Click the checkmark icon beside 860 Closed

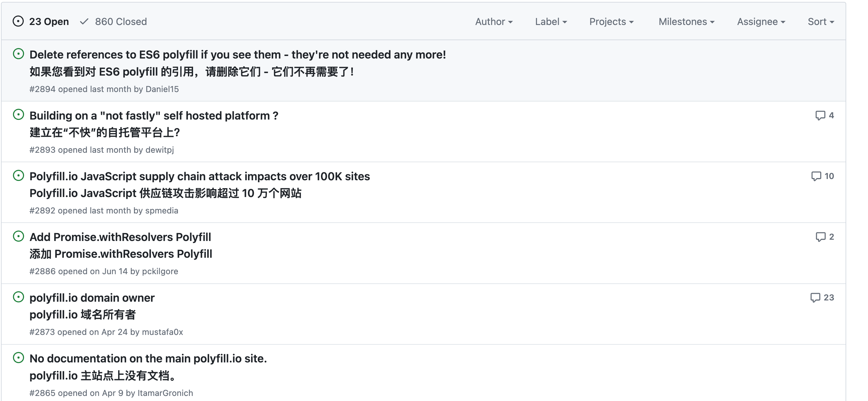84,22
